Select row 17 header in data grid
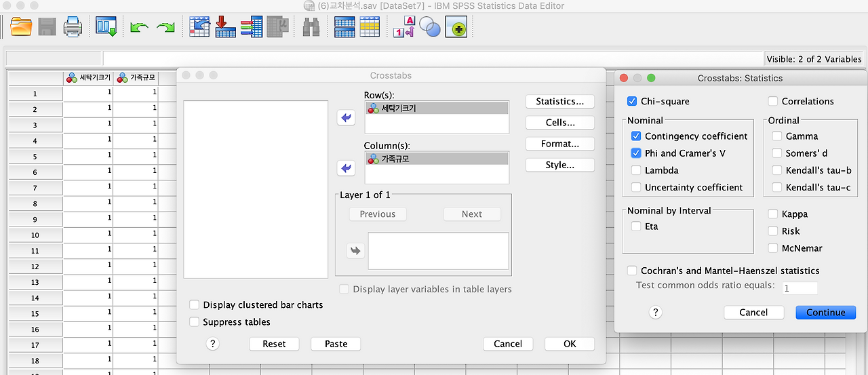 [x=35, y=345]
